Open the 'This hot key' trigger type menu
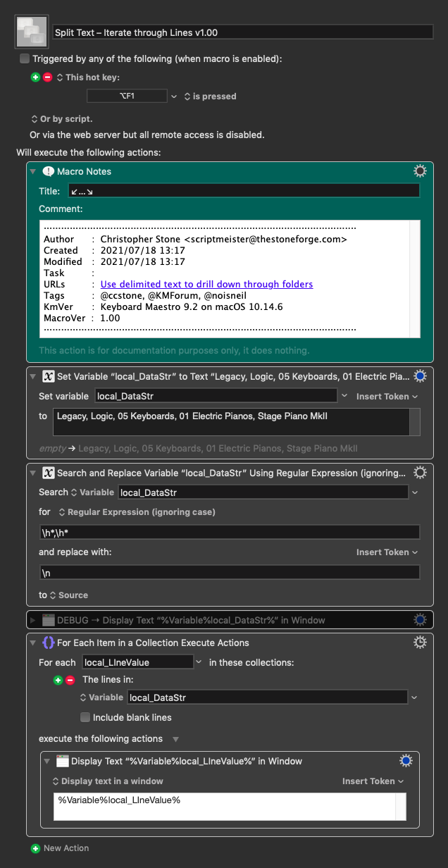The height and width of the screenshot is (868, 448). tap(88, 77)
